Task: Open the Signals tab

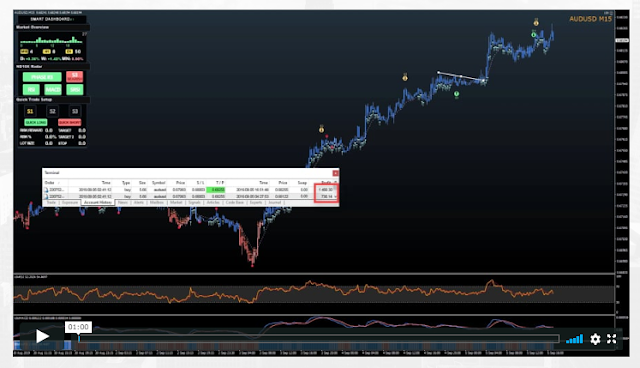Action: (194, 202)
